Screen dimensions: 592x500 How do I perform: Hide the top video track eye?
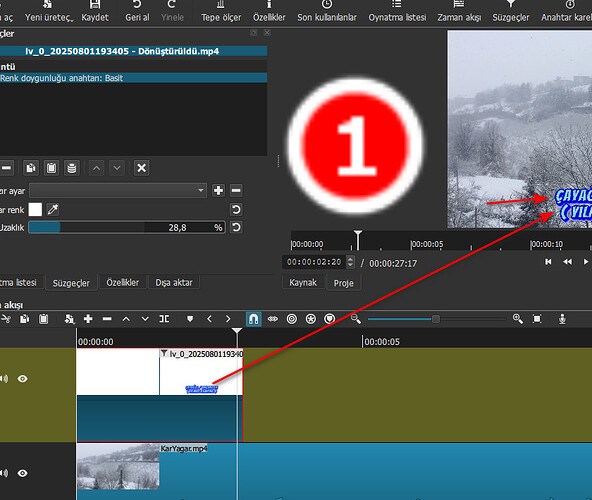point(23,379)
